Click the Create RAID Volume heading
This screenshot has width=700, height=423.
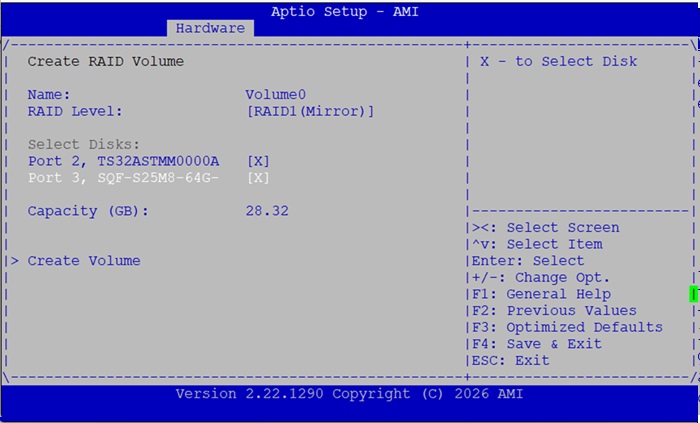(x=106, y=61)
